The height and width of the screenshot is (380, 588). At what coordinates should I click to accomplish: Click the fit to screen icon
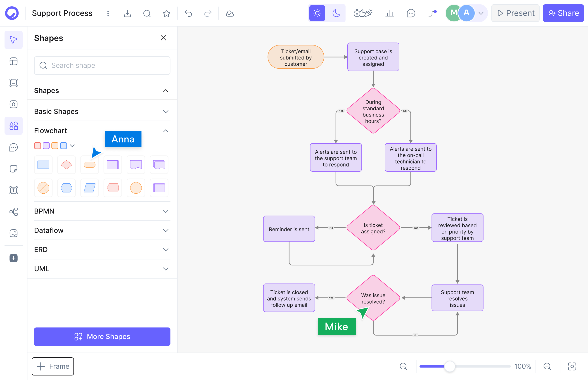pyautogui.click(x=572, y=366)
